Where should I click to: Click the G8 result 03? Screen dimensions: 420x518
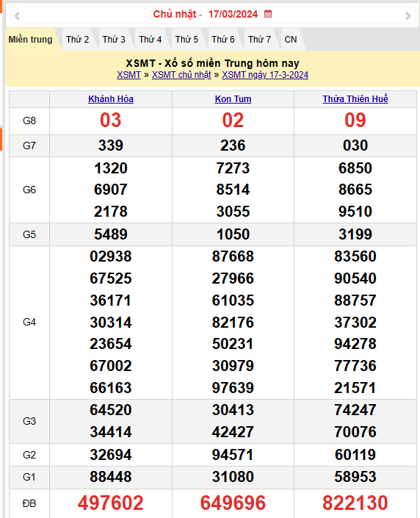click(111, 120)
